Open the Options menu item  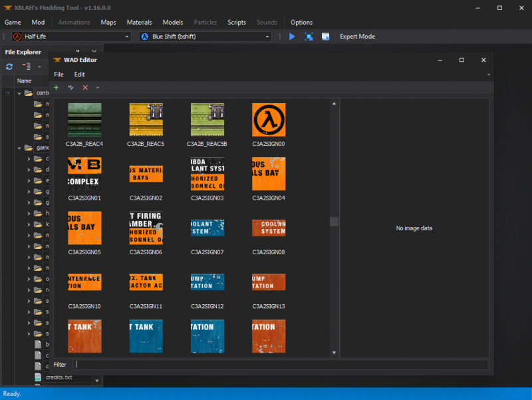click(301, 22)
